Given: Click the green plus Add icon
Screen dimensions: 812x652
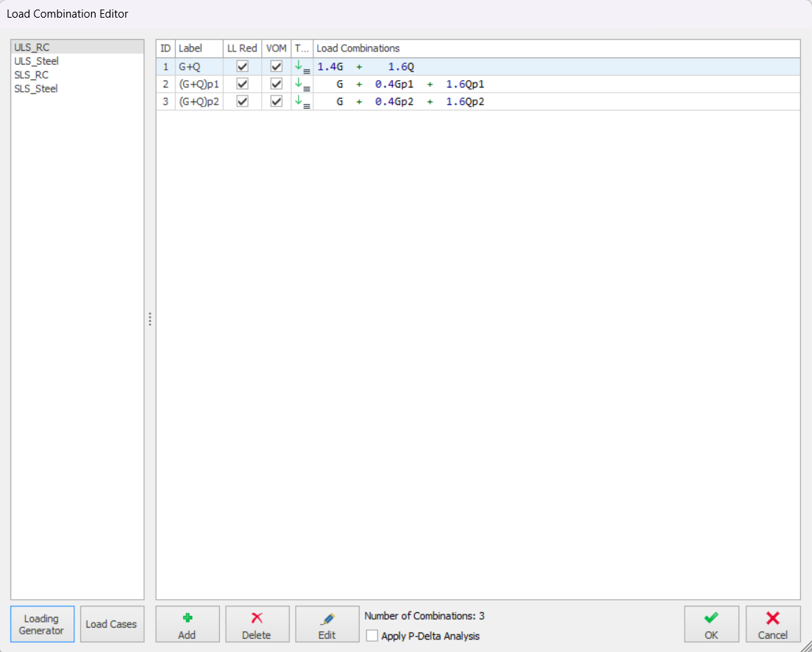Looking at the screenshot, I should point(187,619).
